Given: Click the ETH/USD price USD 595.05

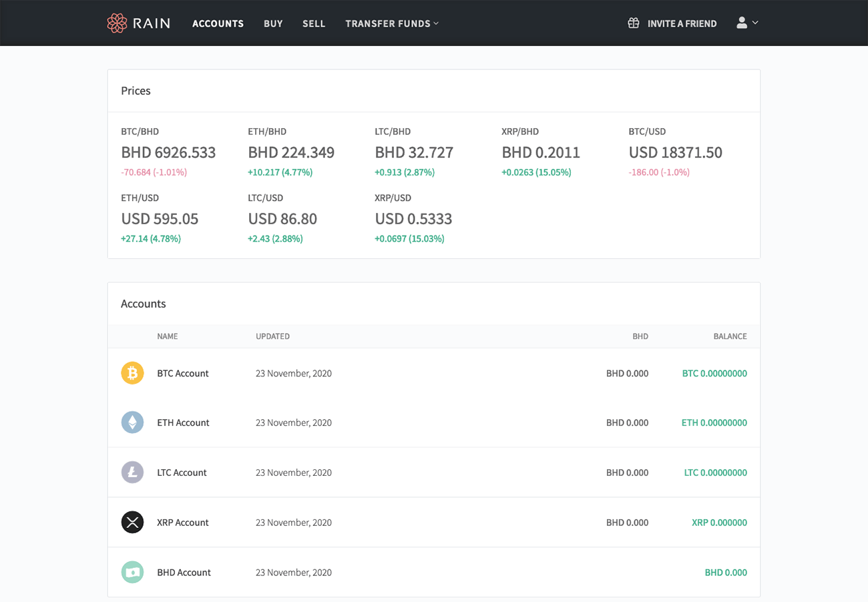Looking at the screenshot, I should pyautogui.click(x=160, y=219).
